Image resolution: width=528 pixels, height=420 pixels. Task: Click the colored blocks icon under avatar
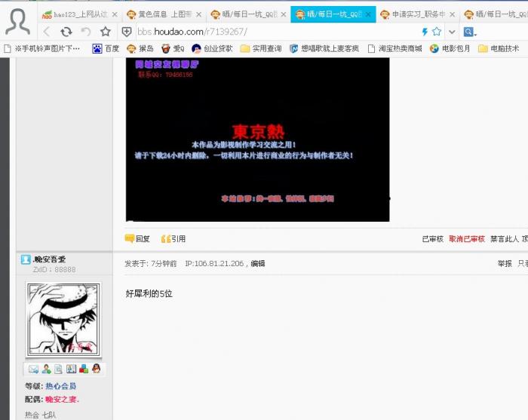click(x=84, y=369)
